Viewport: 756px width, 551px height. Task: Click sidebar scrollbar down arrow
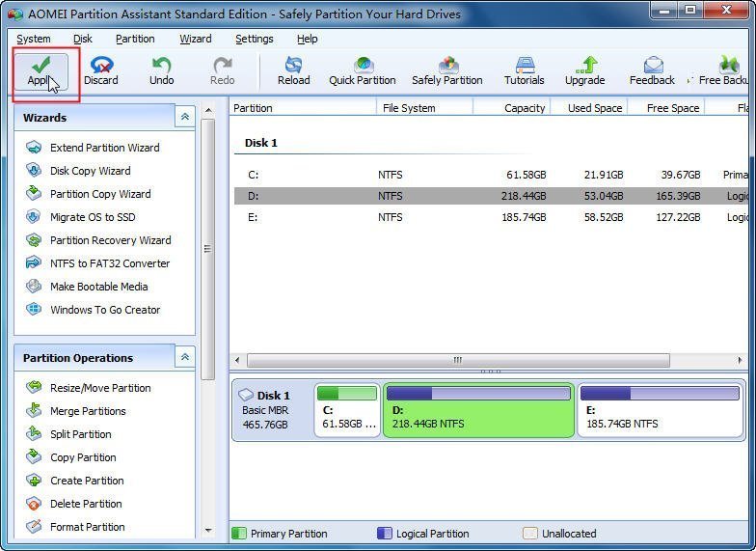pos(208,530)
